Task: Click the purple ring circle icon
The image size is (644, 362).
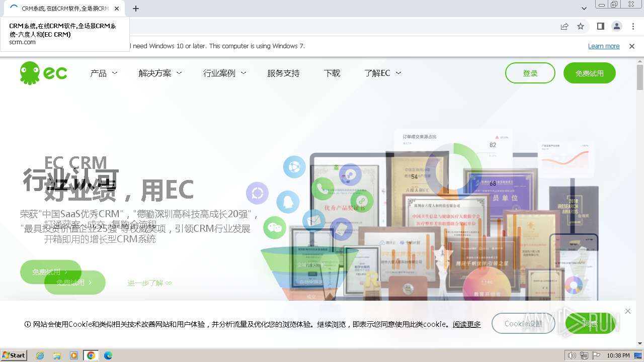Action: (x=257, y=193)
